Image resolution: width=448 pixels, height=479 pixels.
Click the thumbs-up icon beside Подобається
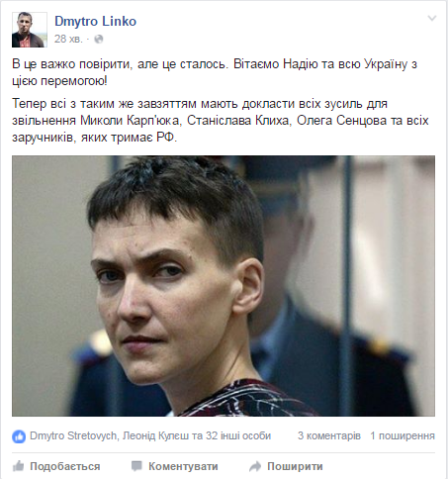coord(19,466)
